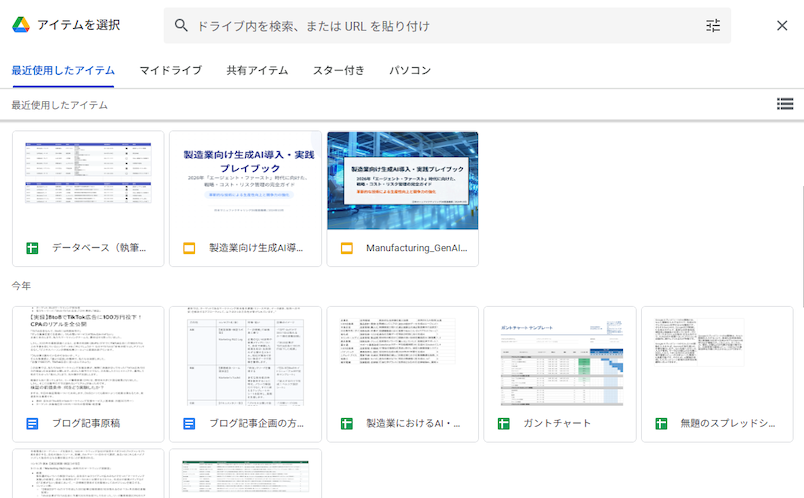Select the ブログ記事原稿 document thumbnail
The image size is (804, 498).
(x=88, y=356)
